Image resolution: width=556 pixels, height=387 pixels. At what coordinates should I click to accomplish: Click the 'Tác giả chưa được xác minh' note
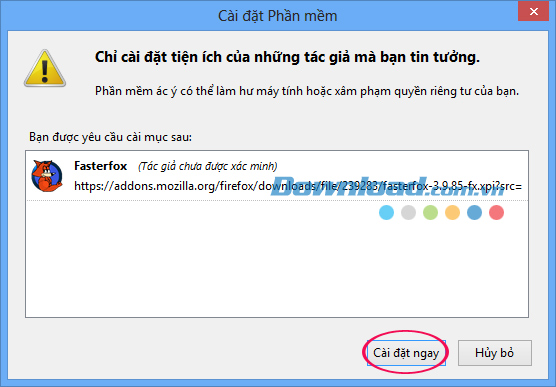coord(207,166)
